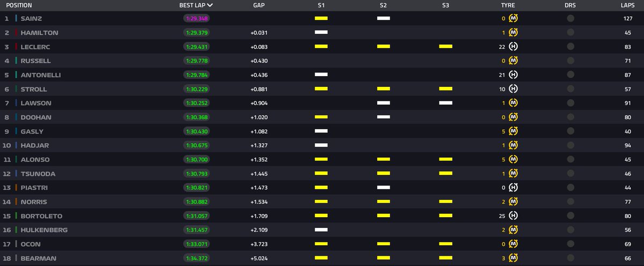Click the medium tyre icon in Hulkenberg's row

tap(513, 230)
